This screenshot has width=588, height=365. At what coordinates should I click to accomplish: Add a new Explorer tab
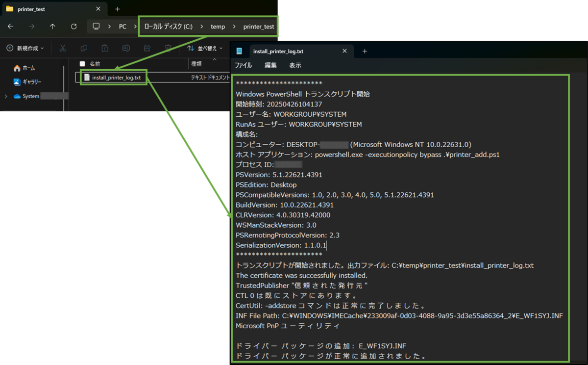(117, 9)
